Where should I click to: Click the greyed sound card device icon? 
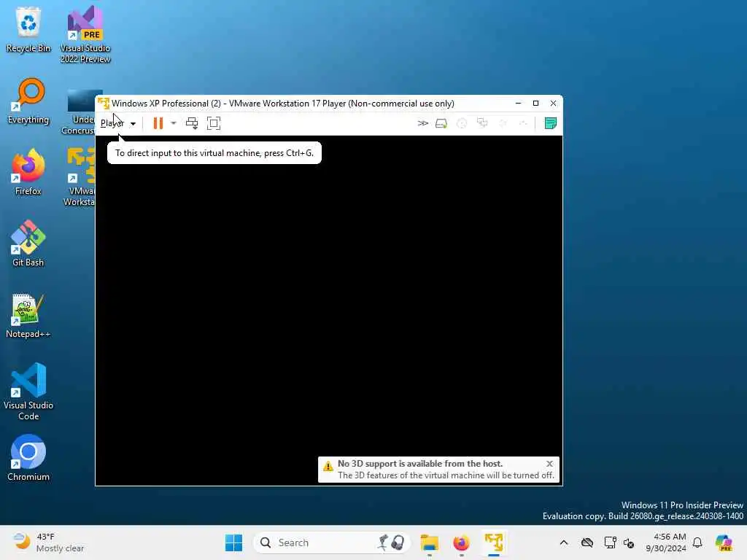click(x=503, y=123)
